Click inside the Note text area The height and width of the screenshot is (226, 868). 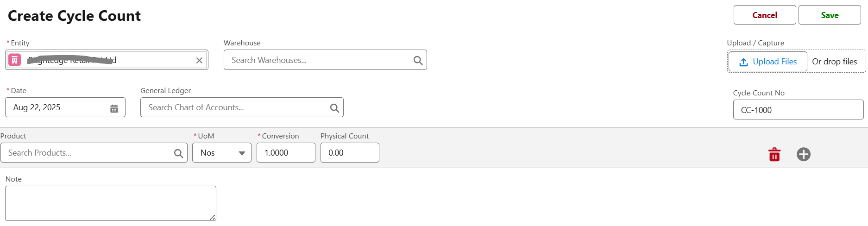pyautogui.click(x=110, y=203)
